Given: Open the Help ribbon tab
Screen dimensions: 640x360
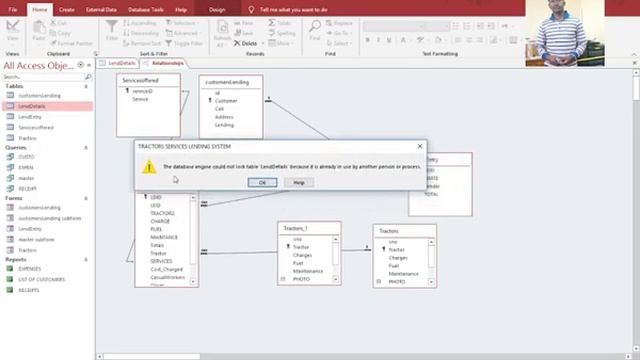Looking at the screenshot, I should tap(181, 9).
